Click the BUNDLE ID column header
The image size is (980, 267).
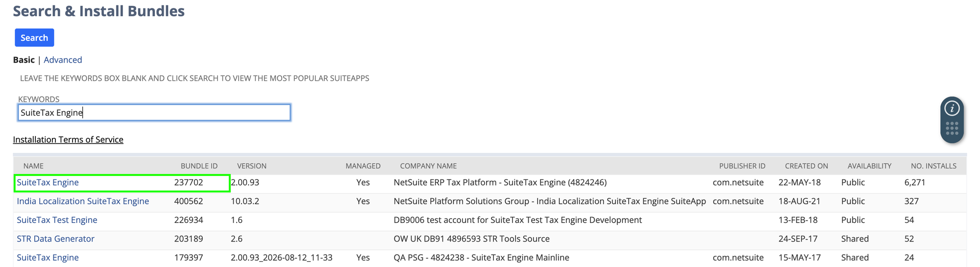pyautogui.click(x=199, y=166)
